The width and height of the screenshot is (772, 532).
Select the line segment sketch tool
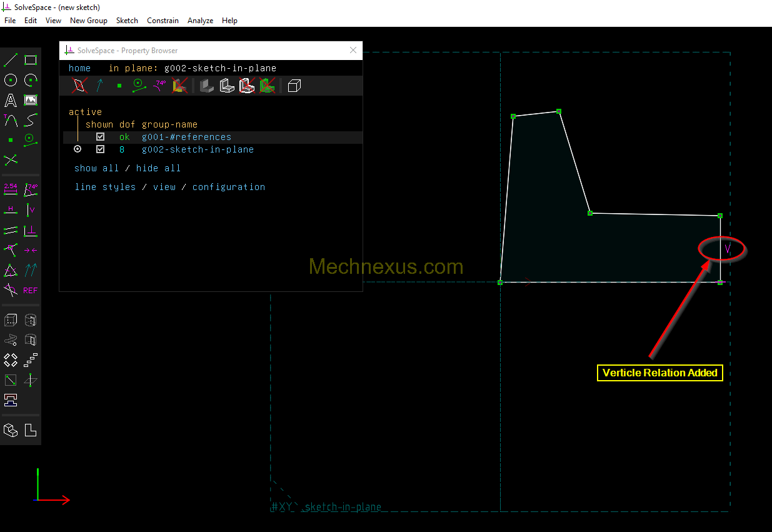(x=11, y=60)
